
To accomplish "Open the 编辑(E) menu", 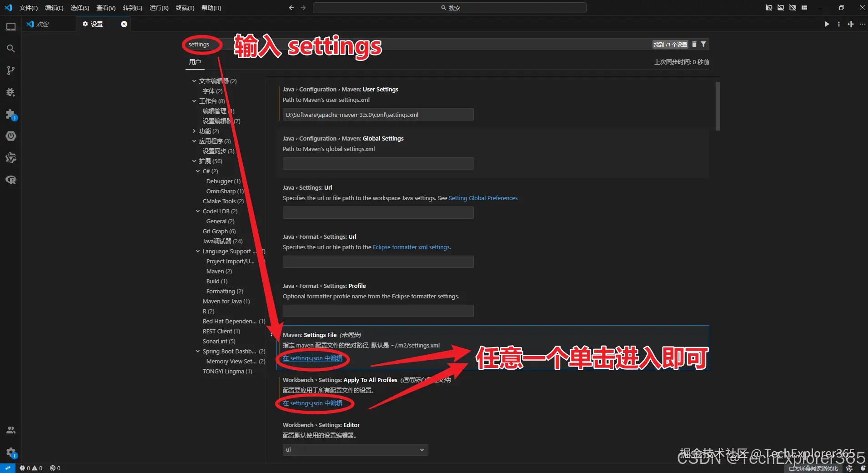I will click(x=54, y=8).
